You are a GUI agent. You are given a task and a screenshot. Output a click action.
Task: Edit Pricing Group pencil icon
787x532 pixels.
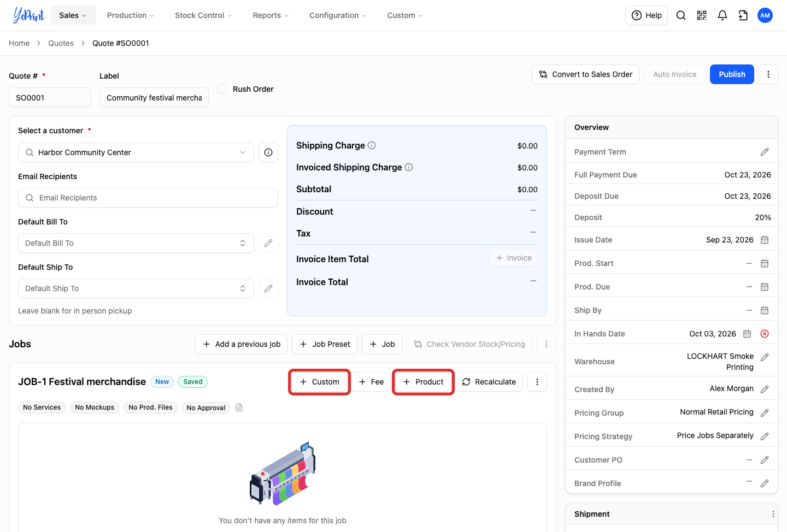(765, 413)
